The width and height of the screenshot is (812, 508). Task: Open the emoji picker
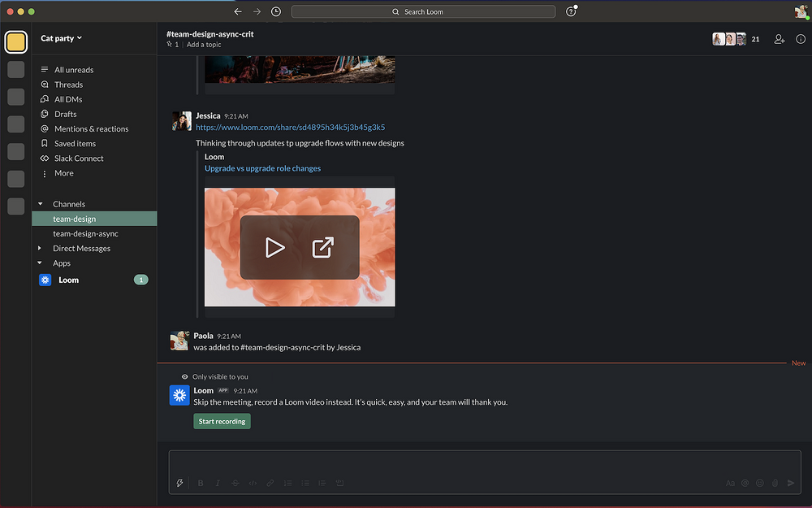(x=760, y=483)
